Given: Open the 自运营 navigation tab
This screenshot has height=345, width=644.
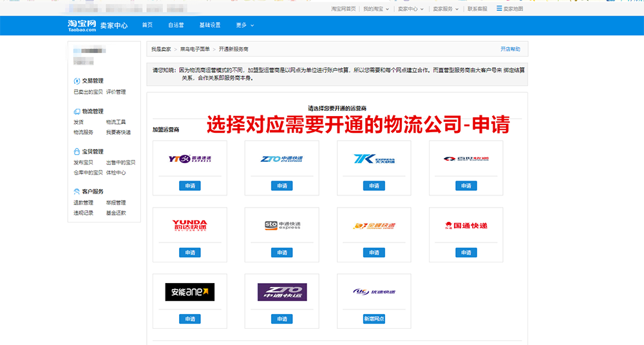Looking at the screenshot, I should click(x=176, y=26).
